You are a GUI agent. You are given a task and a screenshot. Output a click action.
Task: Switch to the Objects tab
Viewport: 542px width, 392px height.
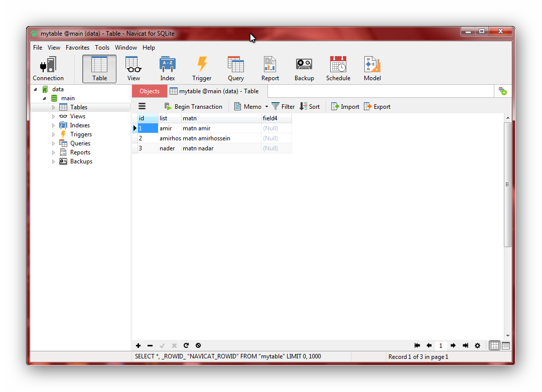pos(150,91)
